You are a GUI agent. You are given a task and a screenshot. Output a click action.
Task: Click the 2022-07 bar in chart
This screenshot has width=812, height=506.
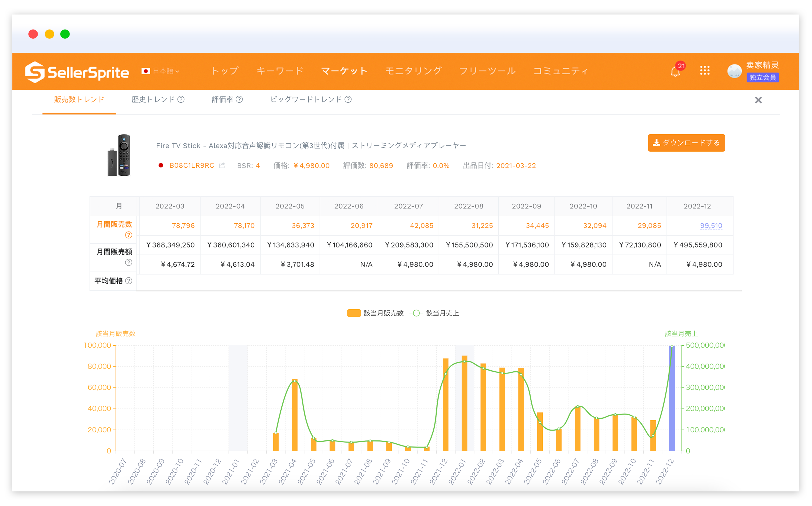coord(578,429)
